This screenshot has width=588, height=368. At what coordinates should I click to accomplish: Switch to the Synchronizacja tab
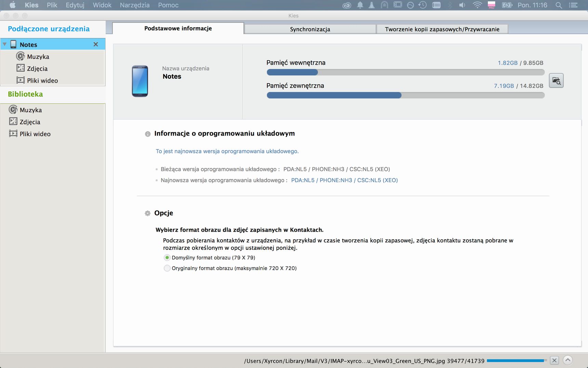point(310,29)
